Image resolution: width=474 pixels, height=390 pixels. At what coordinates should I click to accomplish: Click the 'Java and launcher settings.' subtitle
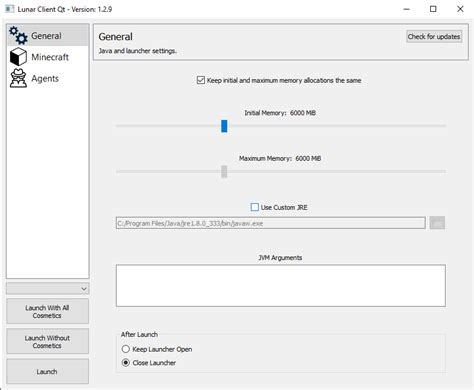[138, 51]
